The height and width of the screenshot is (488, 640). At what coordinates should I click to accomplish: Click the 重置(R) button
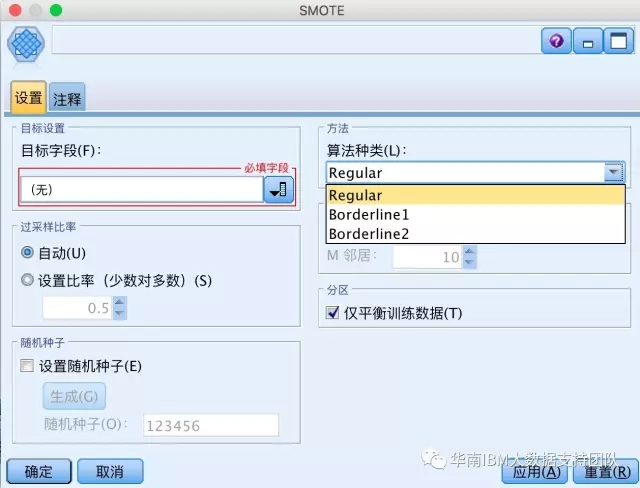(606, 472)
